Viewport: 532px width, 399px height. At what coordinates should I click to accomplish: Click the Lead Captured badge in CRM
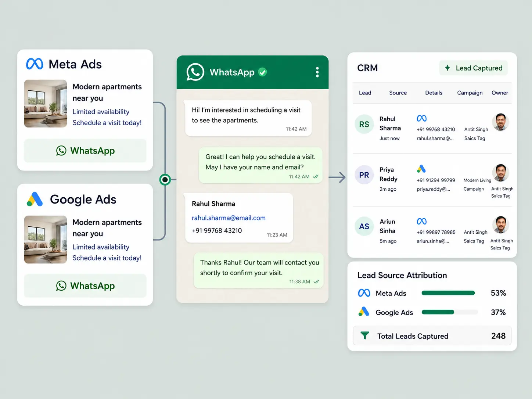(474, 68)
